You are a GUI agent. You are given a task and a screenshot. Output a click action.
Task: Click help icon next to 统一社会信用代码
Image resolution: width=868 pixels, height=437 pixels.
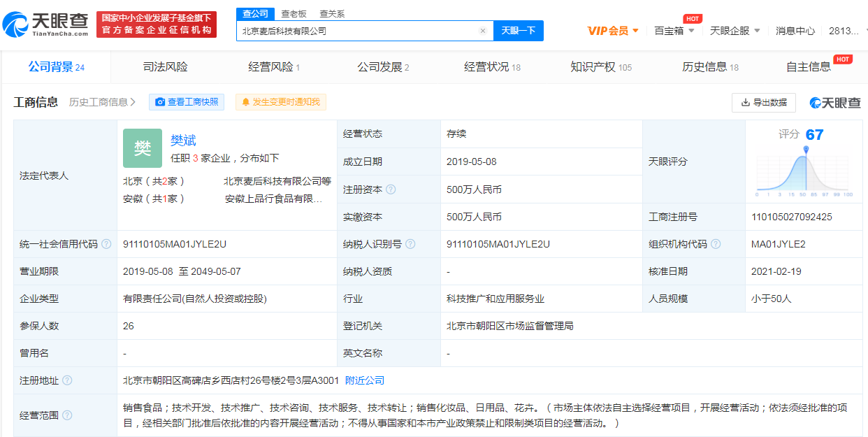(x=106, y=244)
